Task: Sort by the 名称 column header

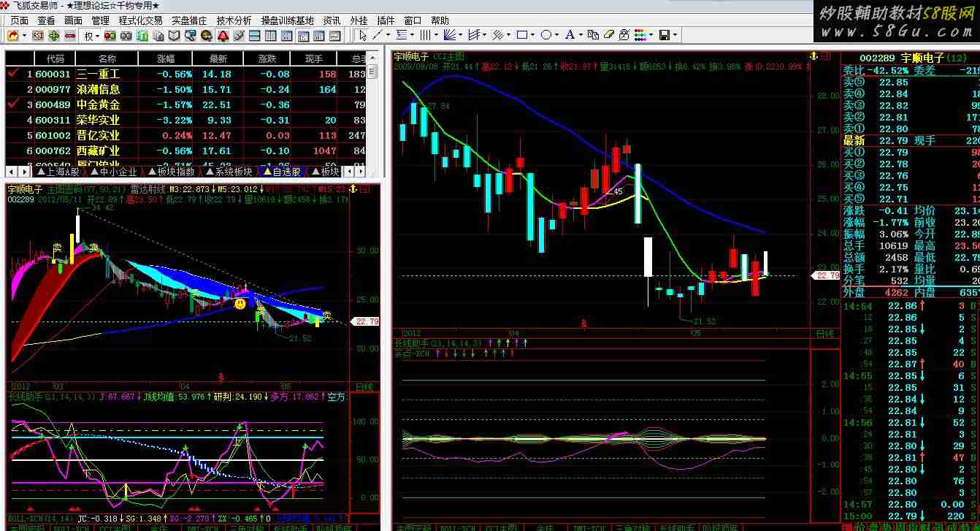Action: pos(107,58)
